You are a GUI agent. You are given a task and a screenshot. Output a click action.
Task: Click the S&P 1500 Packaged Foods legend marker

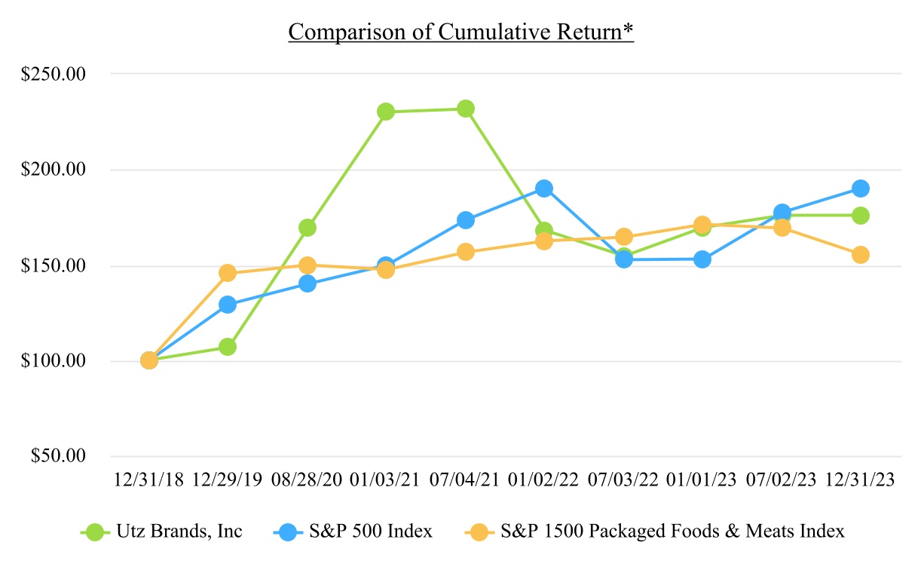[479, 532]
